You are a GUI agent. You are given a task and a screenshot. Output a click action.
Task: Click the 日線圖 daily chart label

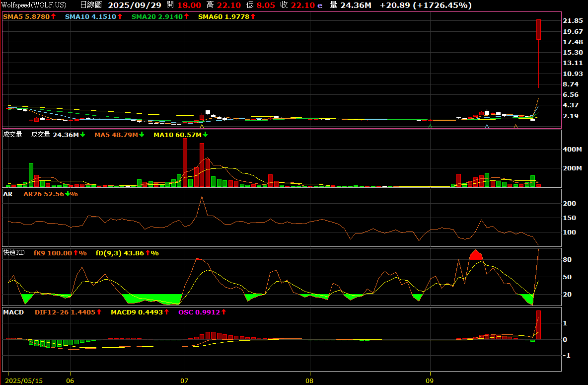pos(91,5)
